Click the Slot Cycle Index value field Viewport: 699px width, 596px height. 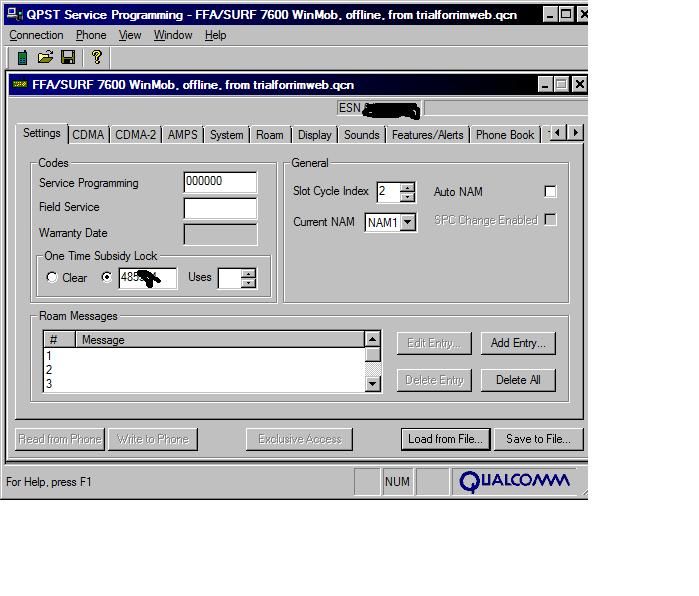388,192
